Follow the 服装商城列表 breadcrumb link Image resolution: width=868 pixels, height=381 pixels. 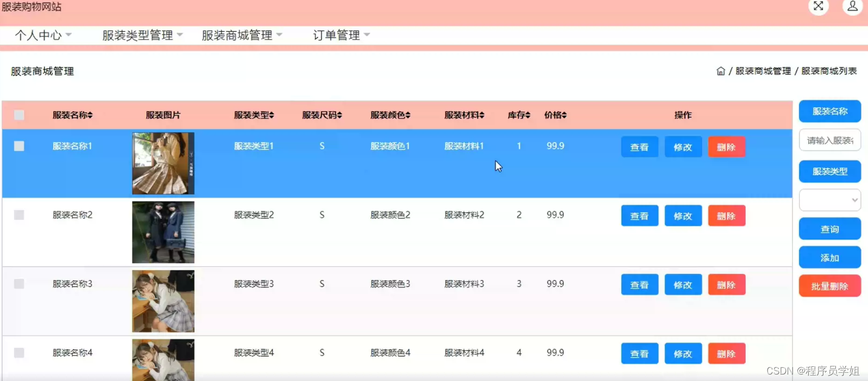(829, 71)
